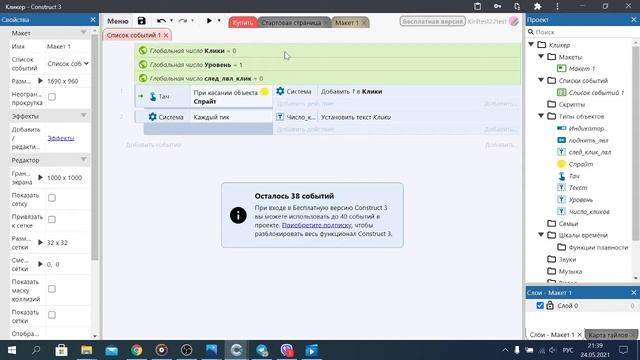640x360 pixels.
Task: Preview the project with the play icon
Action: 209,20
